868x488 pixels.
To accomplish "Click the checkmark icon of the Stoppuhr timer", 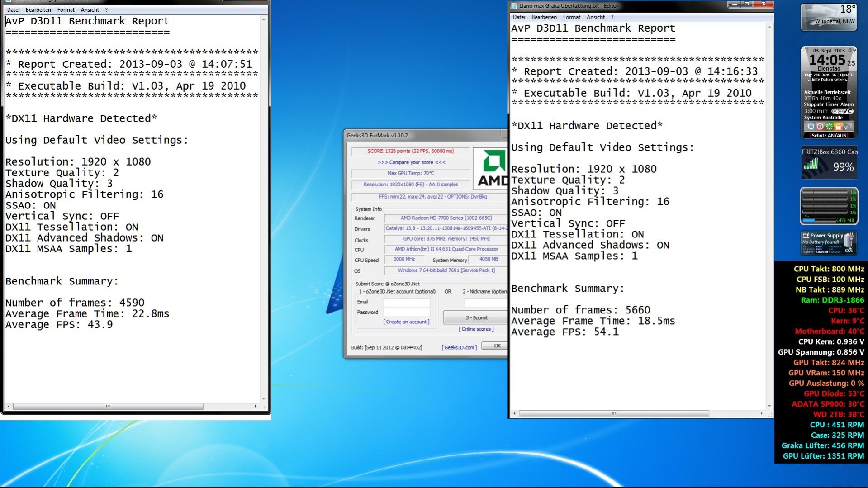I will [x=845, y=111].
